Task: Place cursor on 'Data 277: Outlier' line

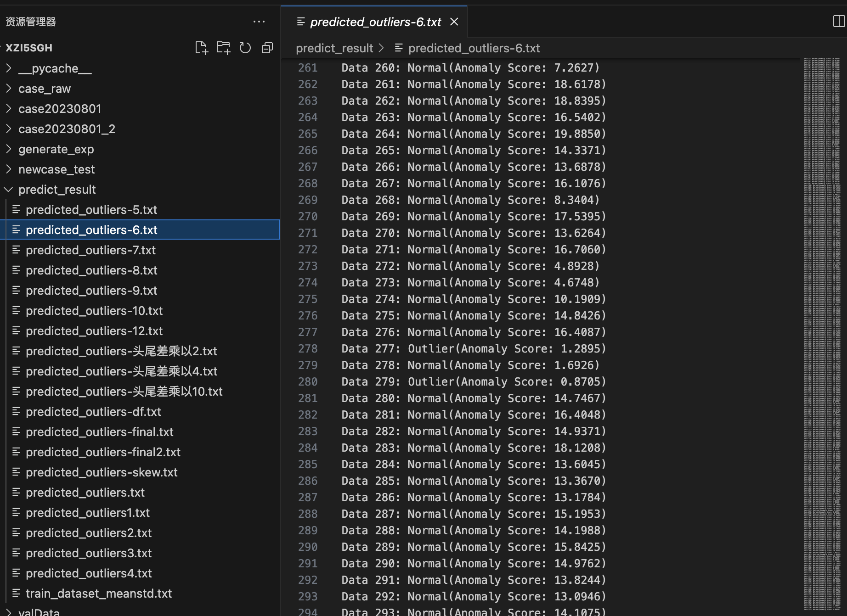Action: click(474, 349)
